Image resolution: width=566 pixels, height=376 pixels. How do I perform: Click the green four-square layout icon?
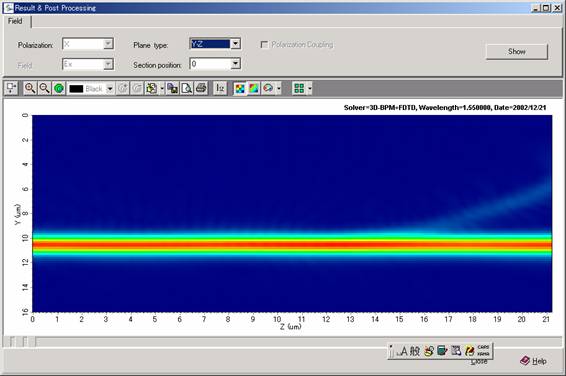(299, 88)
